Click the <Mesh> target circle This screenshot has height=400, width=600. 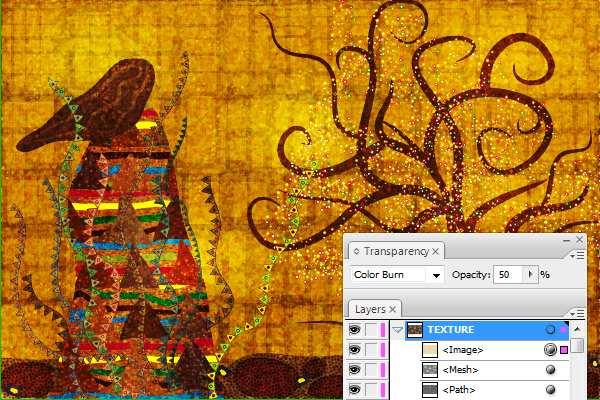pos(550,369)
